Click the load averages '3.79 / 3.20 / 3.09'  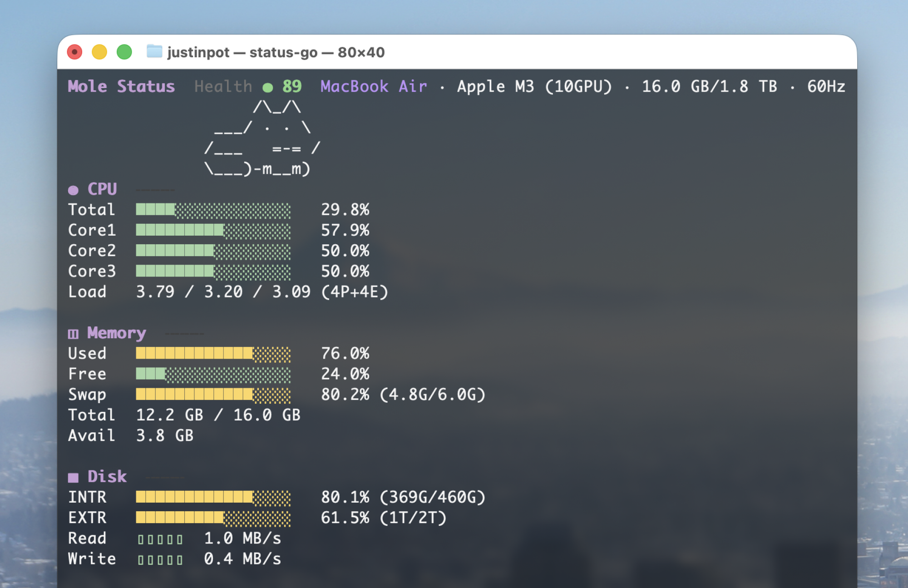tap(223, 292)
